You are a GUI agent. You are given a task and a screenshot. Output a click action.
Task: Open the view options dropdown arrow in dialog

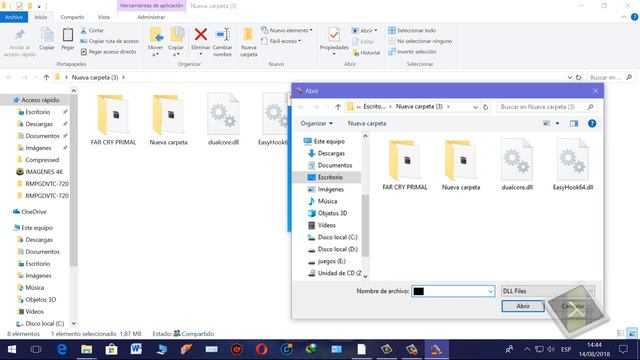(x=558, y=123)
